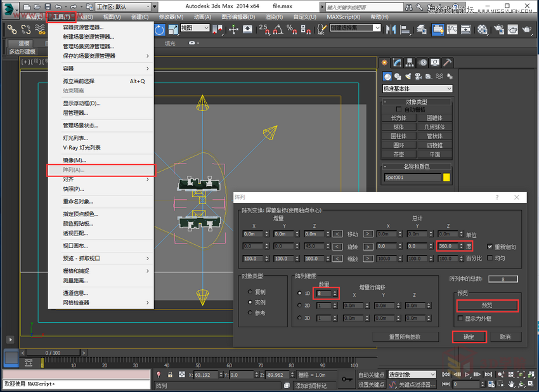Collapse the 对象类型 rollout

tap(417, 101)
